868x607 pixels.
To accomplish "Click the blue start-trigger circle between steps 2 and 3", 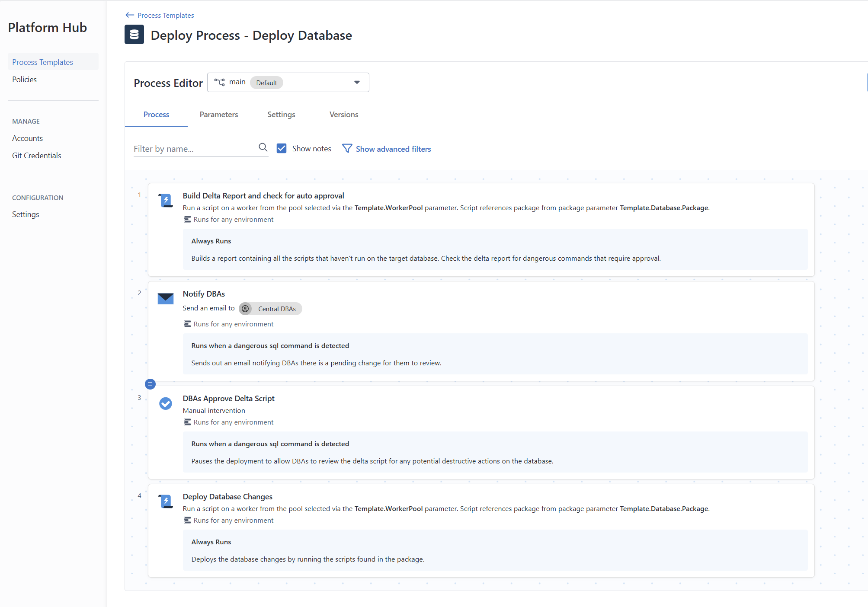I will tap(150, 384).
